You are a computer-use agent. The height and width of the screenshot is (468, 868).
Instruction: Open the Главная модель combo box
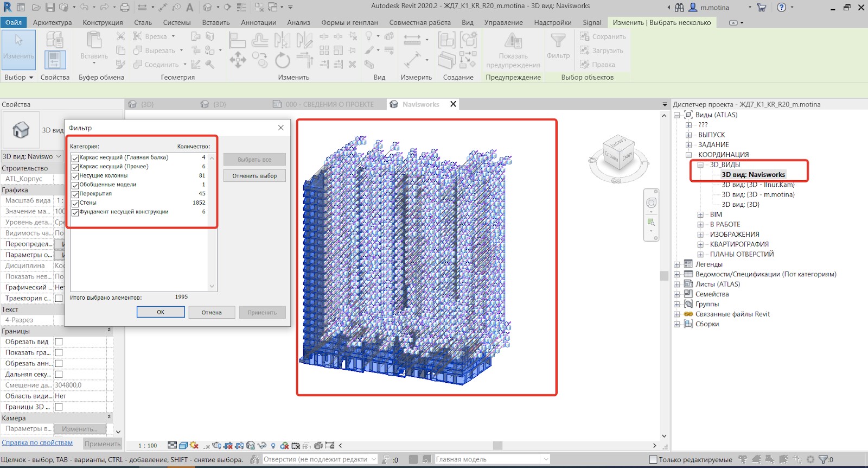493,459
